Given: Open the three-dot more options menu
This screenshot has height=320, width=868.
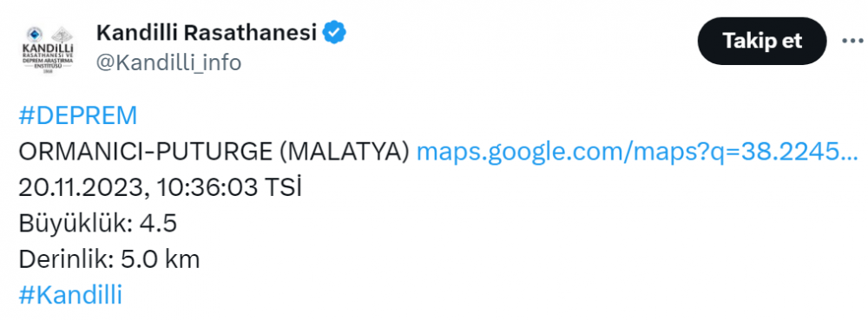Looking at the screenshot, I should (x=852, y=41).
